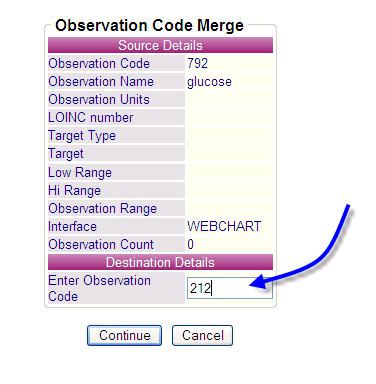
Task: Click the glucose observation name value
Action: 209,82
